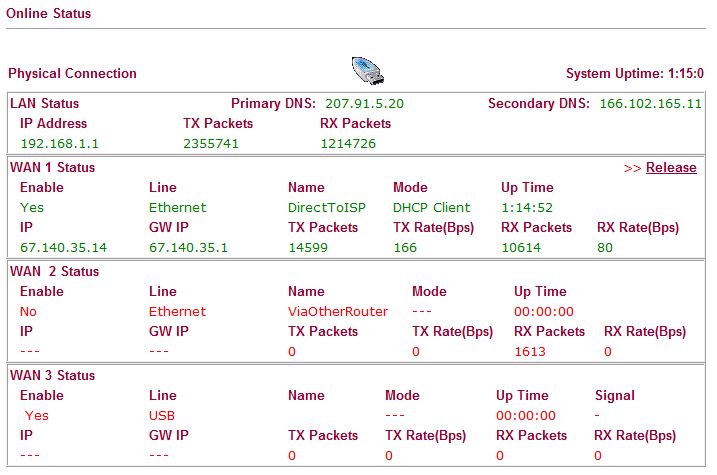Click WAN 2 RX Packets value 1613
Image resolution: width=717 pixels, height=475 pixels.
(x=530, y=352)
